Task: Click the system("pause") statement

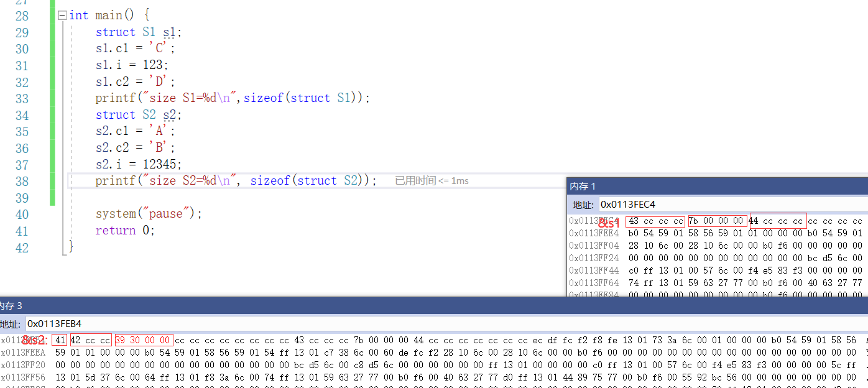Action: click(x=149, y=214)
